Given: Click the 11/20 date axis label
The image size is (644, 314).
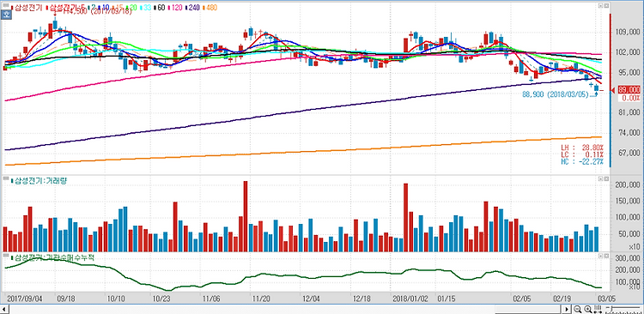Looking at the screenshot, I should coord(261,298).
